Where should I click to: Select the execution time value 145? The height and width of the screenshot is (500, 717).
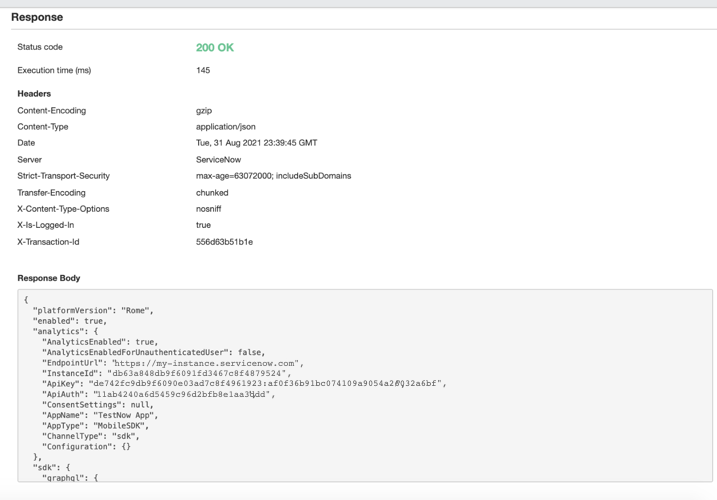(x=203, y=70)
